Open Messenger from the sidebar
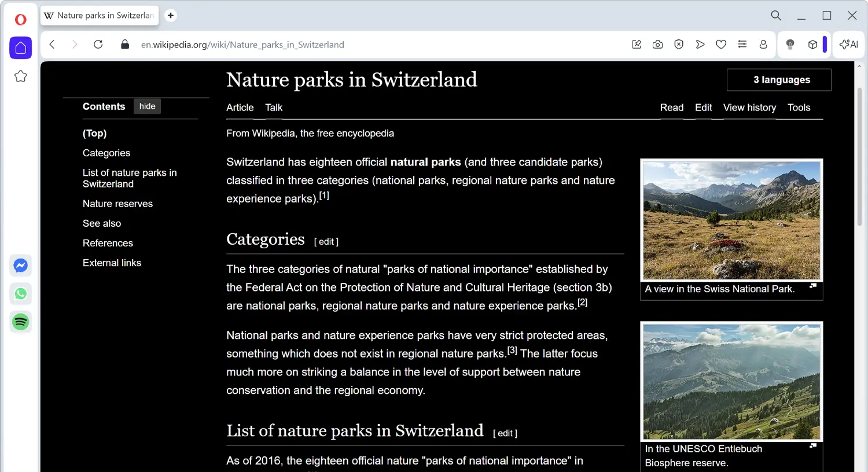Screen dimensions: 868x472 [x=20, y=265]
